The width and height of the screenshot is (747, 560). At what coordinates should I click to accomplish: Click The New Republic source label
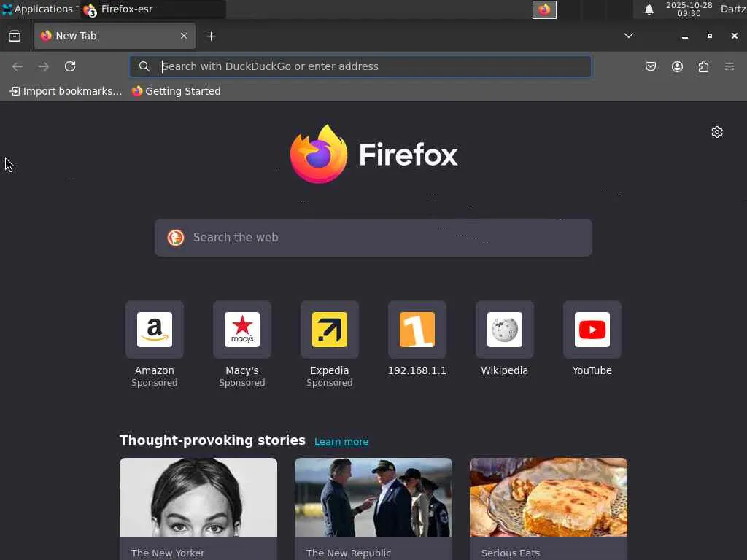point(349,553)
